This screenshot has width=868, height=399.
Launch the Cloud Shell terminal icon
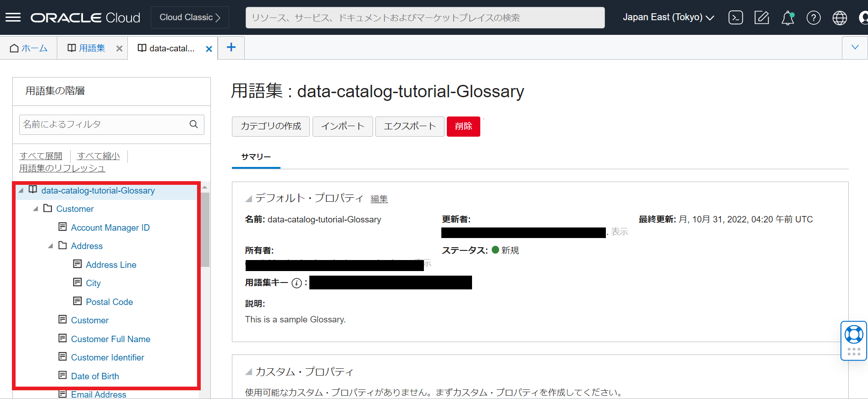(736, 18)
